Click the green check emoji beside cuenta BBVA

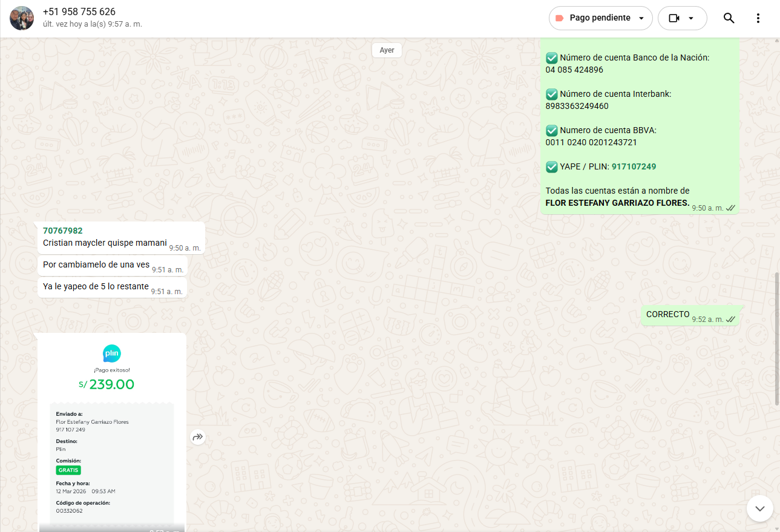551,130
